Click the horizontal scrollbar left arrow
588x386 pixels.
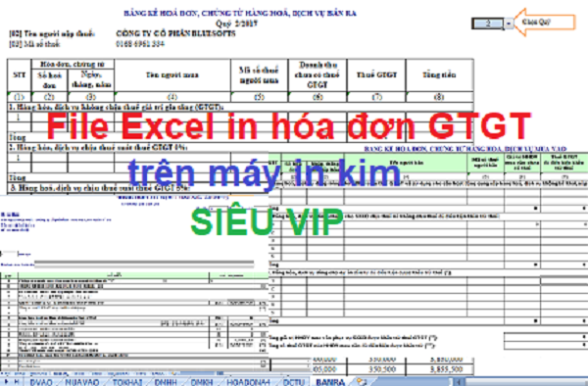click(x=459, y=381)
